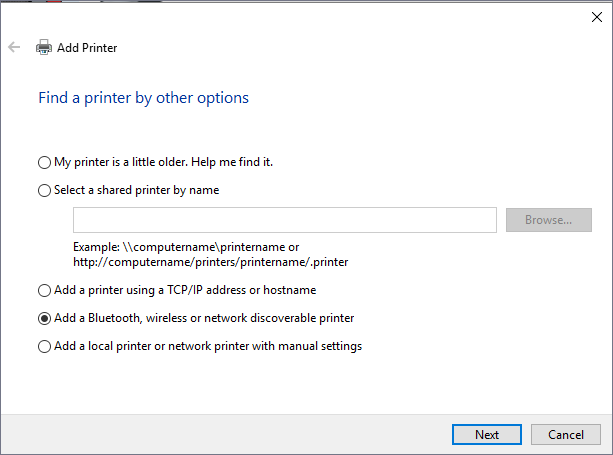Select the local printer with manual settings radio button

[44, 347]
